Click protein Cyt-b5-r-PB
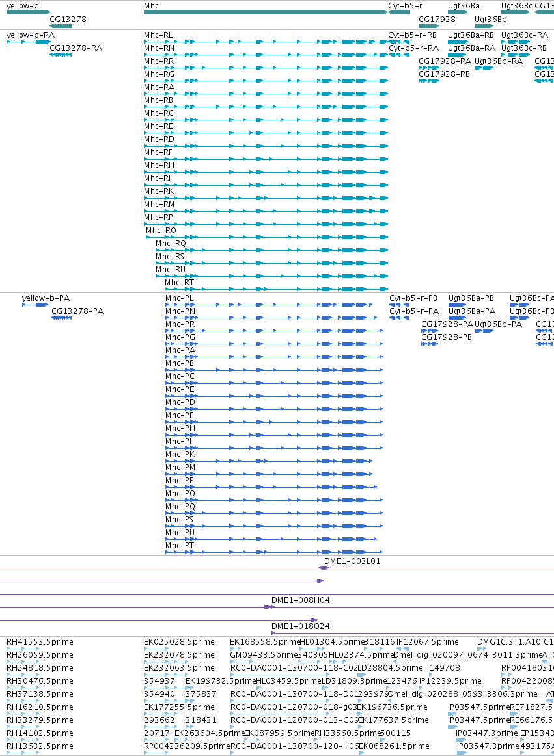The height and width of the screenshot is (756, 554). pos(413,298)
